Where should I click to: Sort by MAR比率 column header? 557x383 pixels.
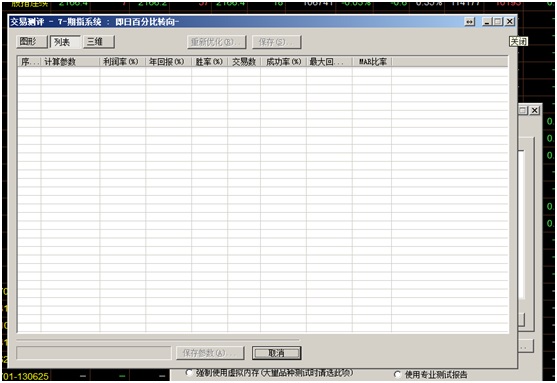tap(372, 62)
